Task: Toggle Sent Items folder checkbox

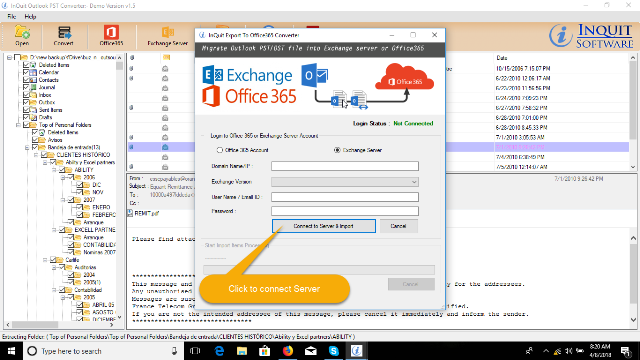Action: [26, 110]
